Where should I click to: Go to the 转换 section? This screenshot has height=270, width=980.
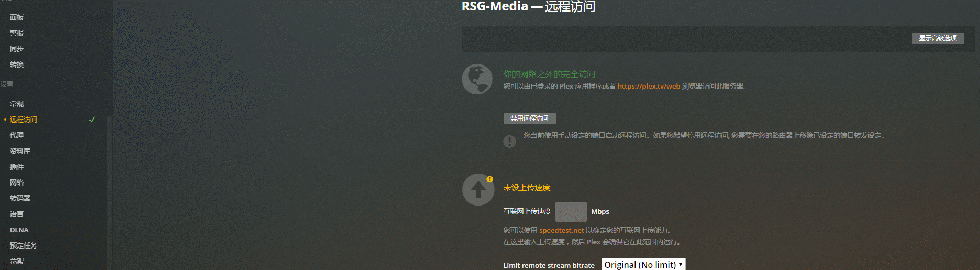pyautogui.click(x=17, y=64)
